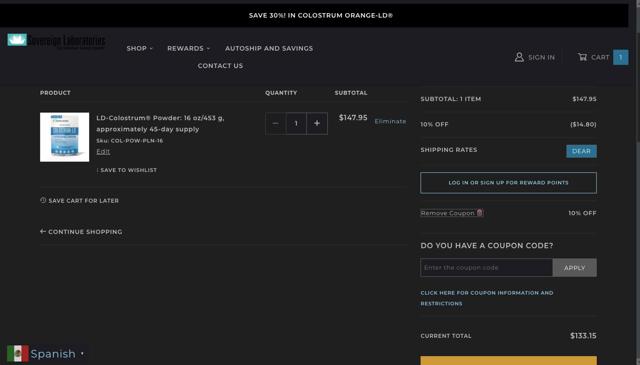
Task: Open the user account sign-in icon
Action: tap(519, 57)
